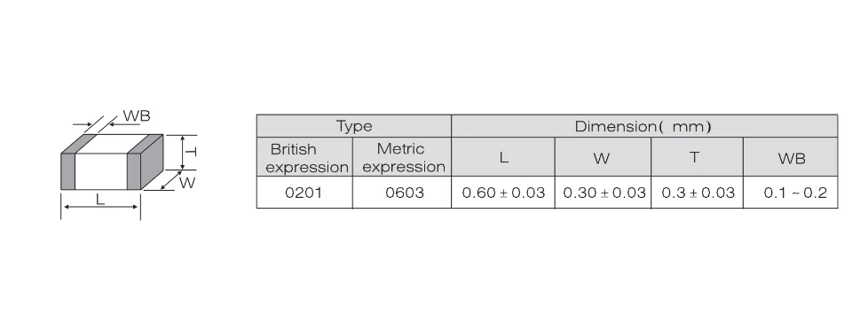Select the Dimension (mm) header cell
The image size is (868, 324).
pyautogui.click(x=644, y=126)
